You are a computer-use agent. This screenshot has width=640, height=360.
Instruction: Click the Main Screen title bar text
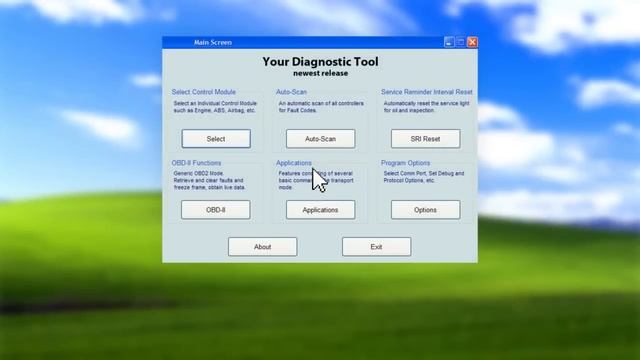[213, 42]
